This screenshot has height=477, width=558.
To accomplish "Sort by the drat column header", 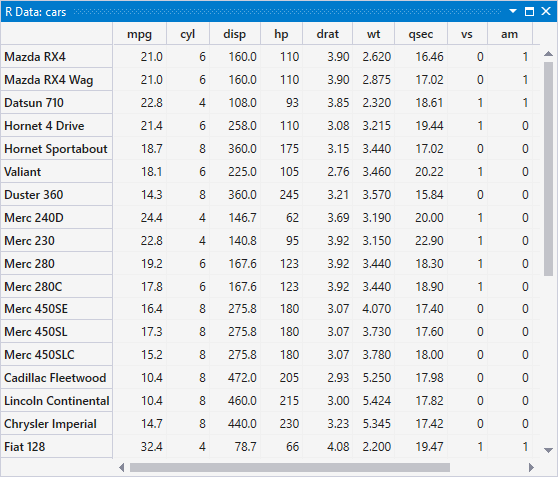I will (327, 34).
